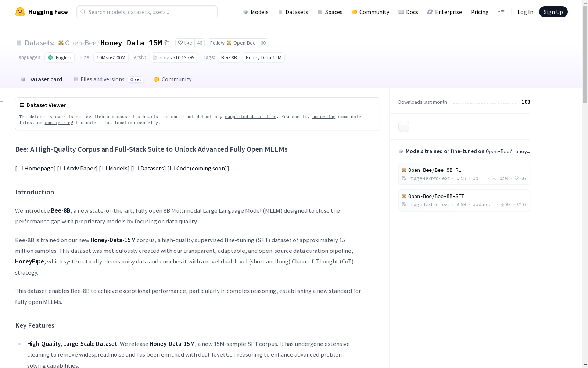This screenshot has width=588, height=368.
Task: Click the follower count 60
Action: [263, 43]
